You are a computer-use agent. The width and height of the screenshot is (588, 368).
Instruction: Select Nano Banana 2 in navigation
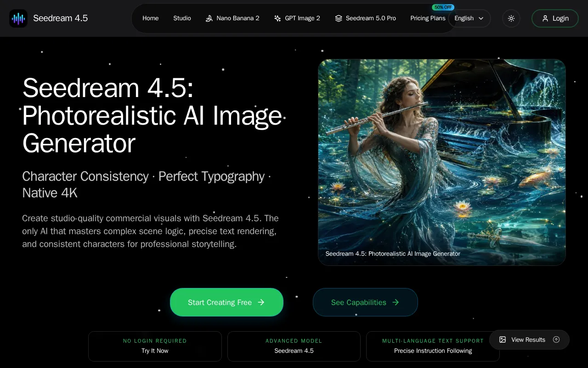point(232,18)
